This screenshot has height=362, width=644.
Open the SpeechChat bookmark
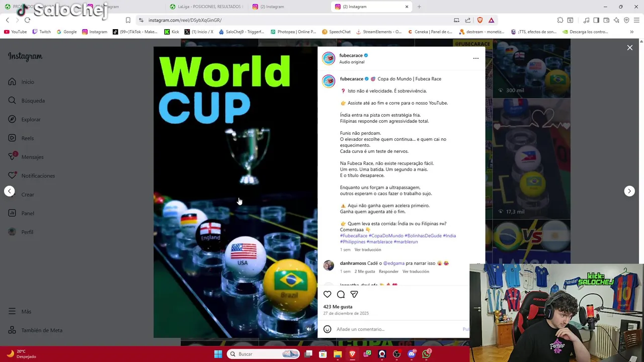pos(336,32)
